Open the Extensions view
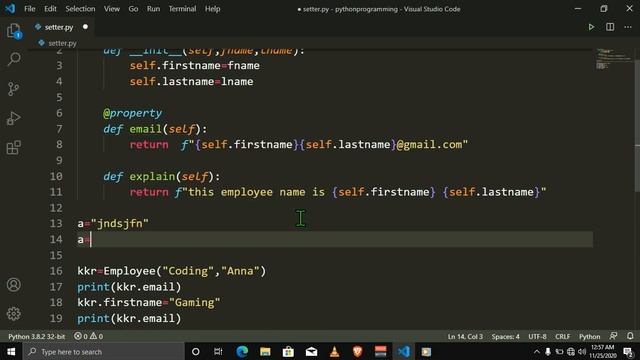This screenshot has width=640, height=360. pyautogui.click(x=13, y=148)
